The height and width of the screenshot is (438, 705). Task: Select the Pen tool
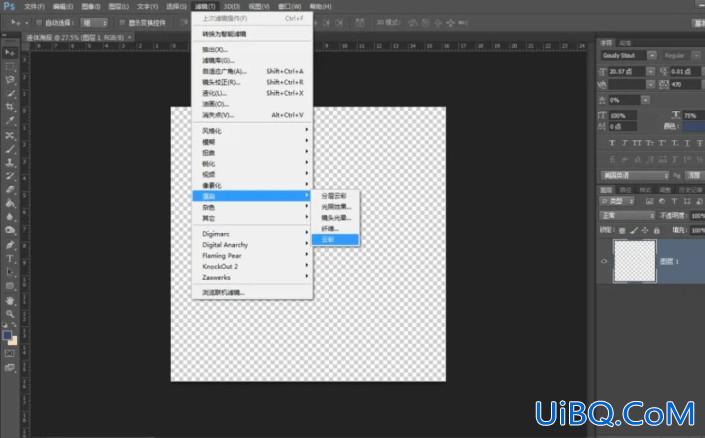9,245
